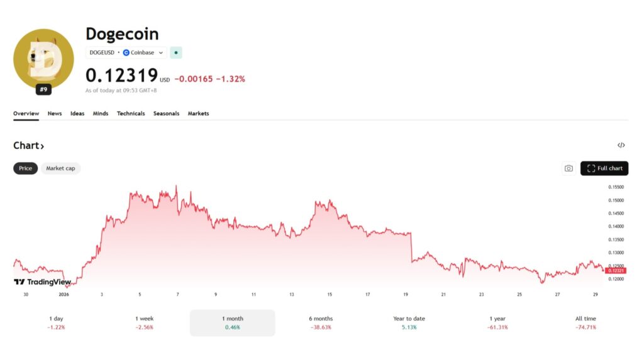Click the #9 rank badge on the logo
The height and width of the screenshot is (362, 644).
tap(43, 90)
